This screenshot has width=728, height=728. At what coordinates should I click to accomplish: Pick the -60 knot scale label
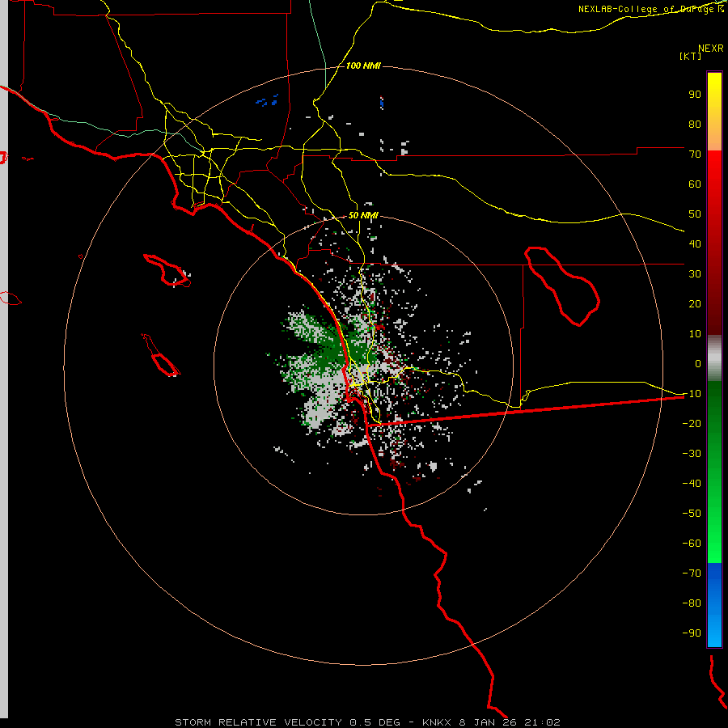692,544
